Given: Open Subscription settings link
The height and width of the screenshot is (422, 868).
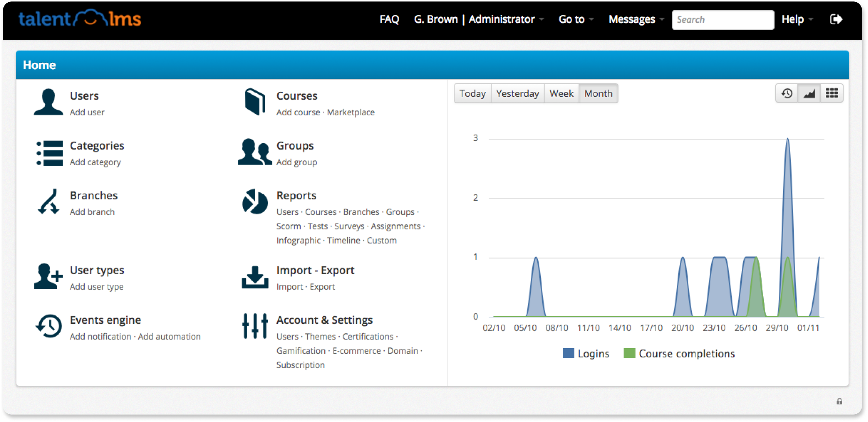Looking at the screenshot, I should pyautogui.click(x=300, y=365).
